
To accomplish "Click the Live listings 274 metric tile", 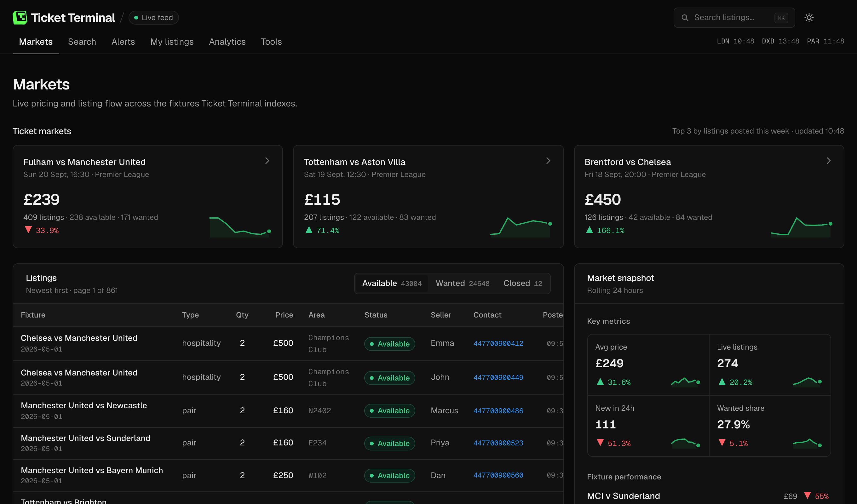I will tap(770, 364).
